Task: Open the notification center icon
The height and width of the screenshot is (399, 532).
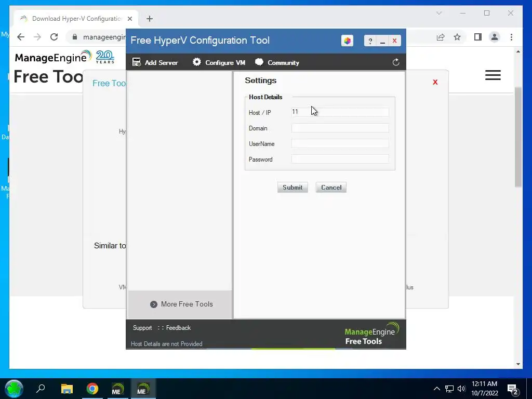Action: (x=513, y=390)
